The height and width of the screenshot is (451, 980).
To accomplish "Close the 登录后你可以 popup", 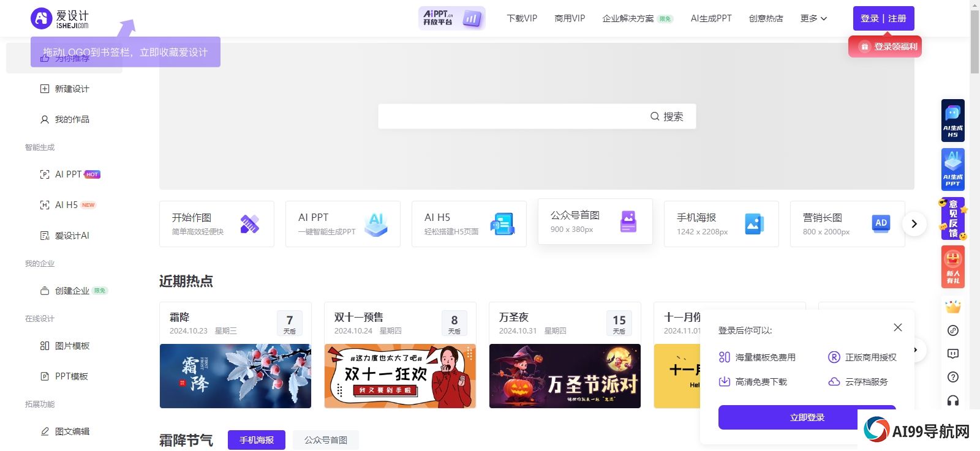I will [898, 327].
